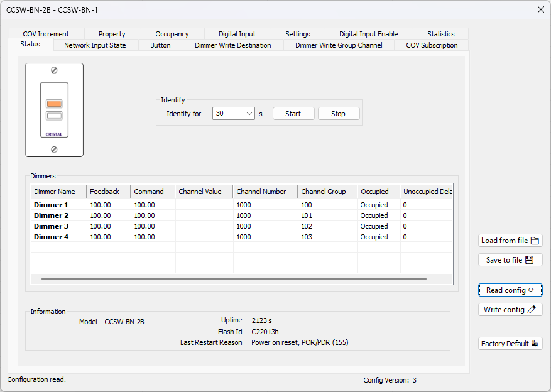551x392 pixels.
Task: Click Channel Group value 103
Action: [x=307, y=237]
